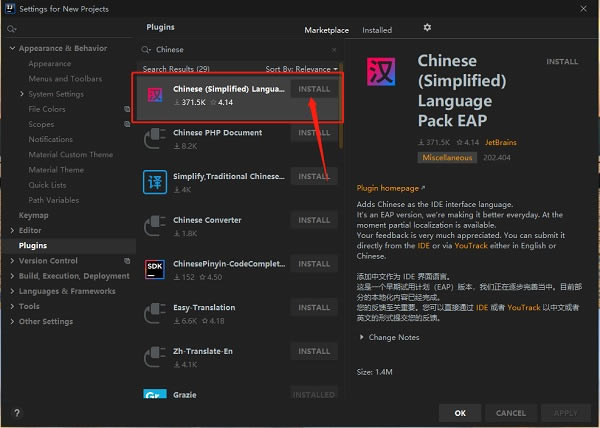Image resolution: width=600 pixels, height=428 pixels.
Task: Collapse the Appearance & Behavior section
Action: [x=12, y=48]
